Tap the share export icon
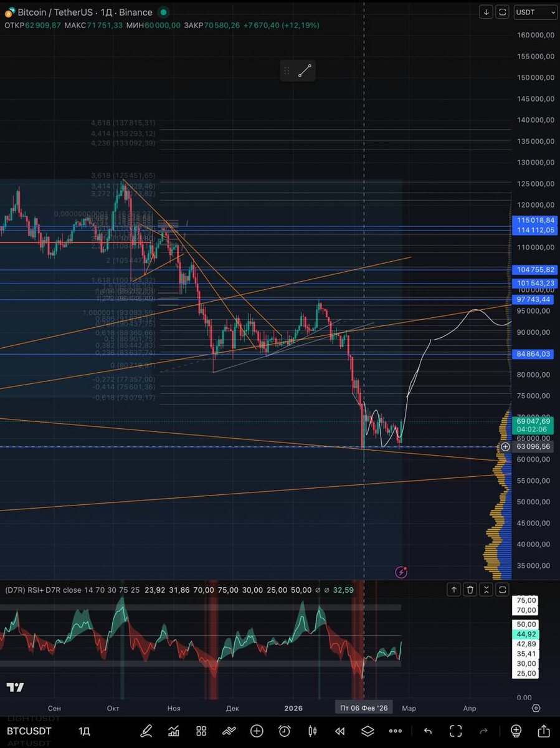Image resolution: width=560 pixels, height=748 pixels. coord(543,731)
